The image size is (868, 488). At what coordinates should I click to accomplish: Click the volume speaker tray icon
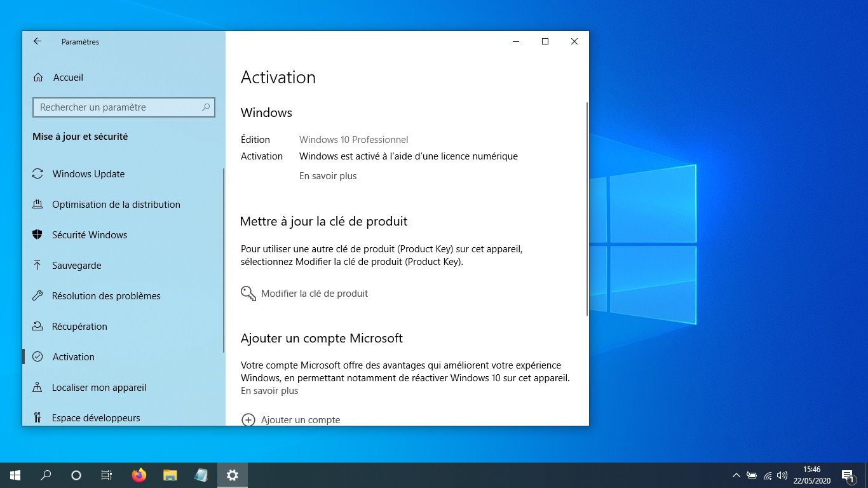coord(782,475)
